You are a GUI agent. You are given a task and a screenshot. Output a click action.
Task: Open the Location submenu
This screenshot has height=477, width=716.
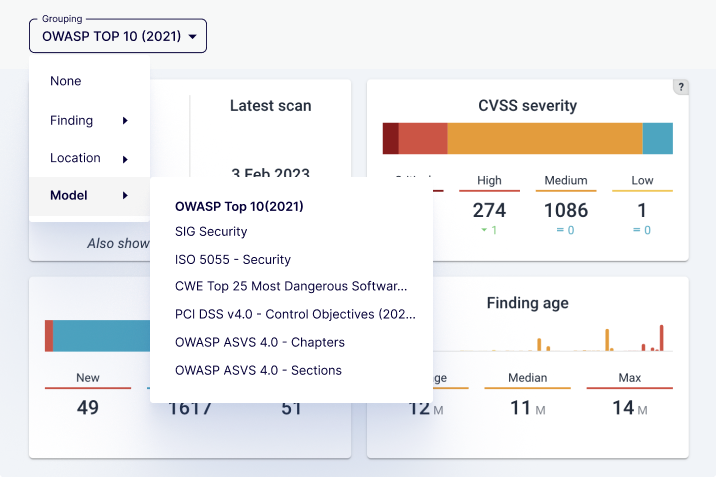tap(90, 158)
